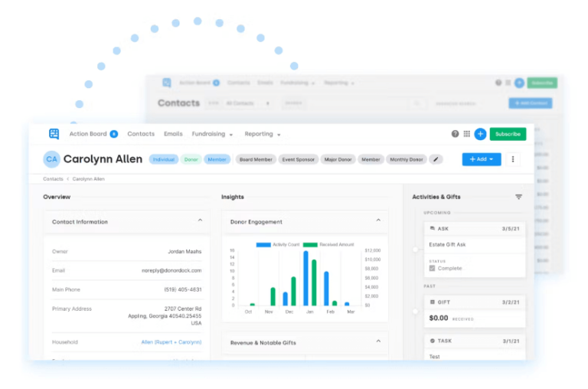Click the green Subscribe button
The image size is (588, 389).
tap(508, 134)
